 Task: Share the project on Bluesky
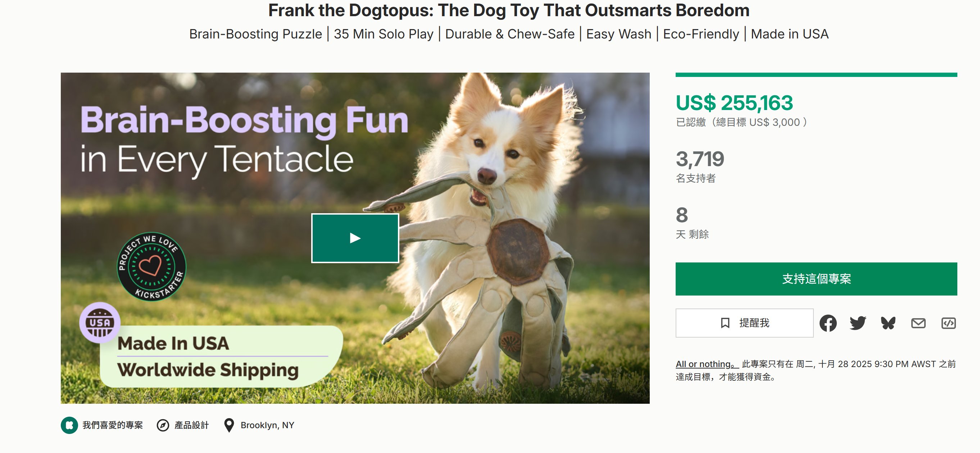pos(888,323)
